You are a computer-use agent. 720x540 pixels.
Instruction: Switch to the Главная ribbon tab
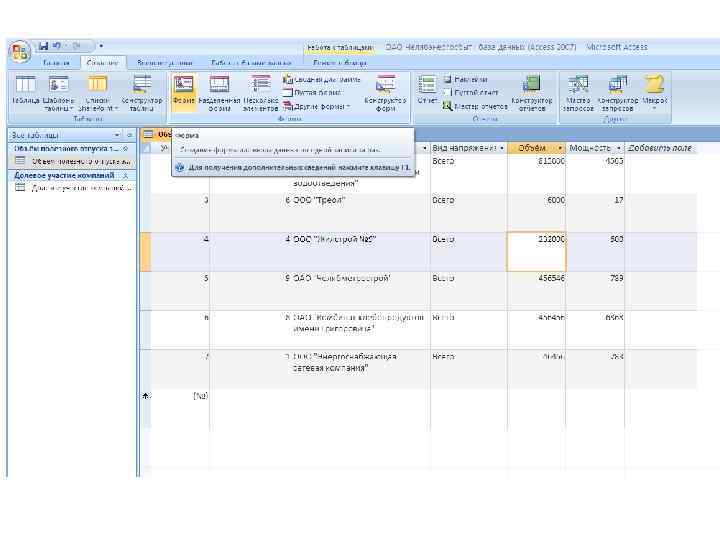pyautogui.click(x=56, y=62)
